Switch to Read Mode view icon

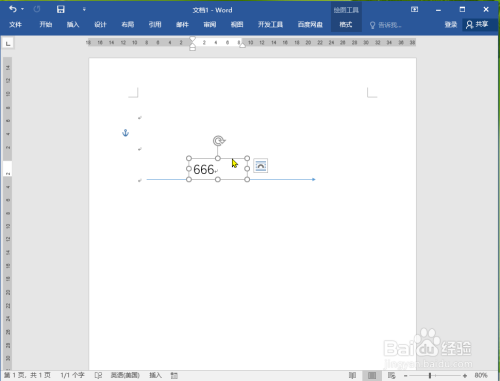352,375
